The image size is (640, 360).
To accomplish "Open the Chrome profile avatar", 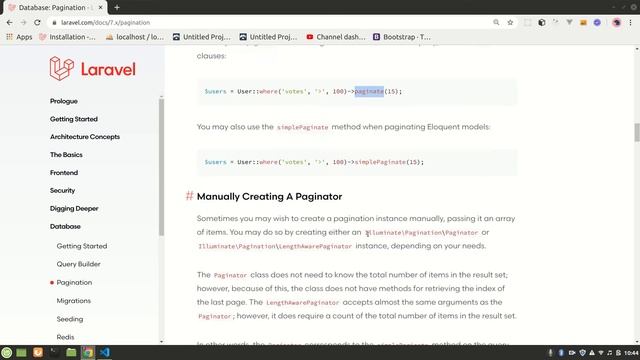I will (x=616, y=22).
